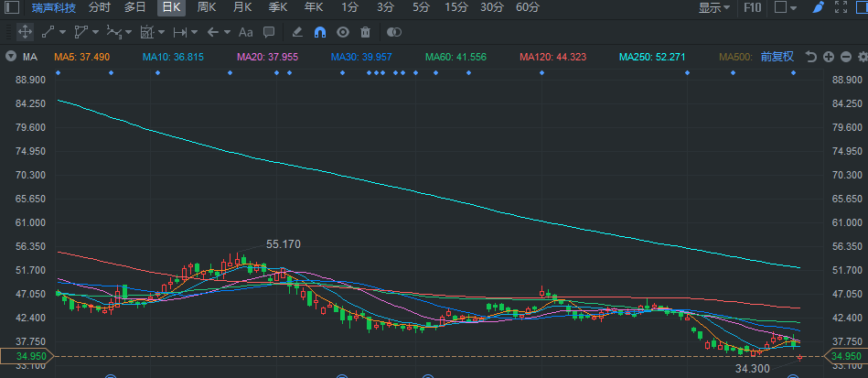Switch to 月K monthly chart tab
This screenshot has height=378, width=868.
242,7
